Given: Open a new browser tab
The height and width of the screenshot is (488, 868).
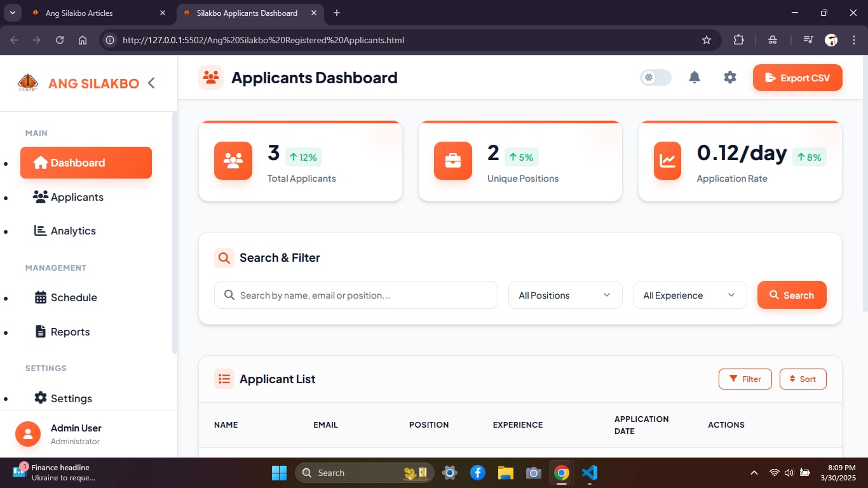Looking at the screenshot, I should pos(337,13).
